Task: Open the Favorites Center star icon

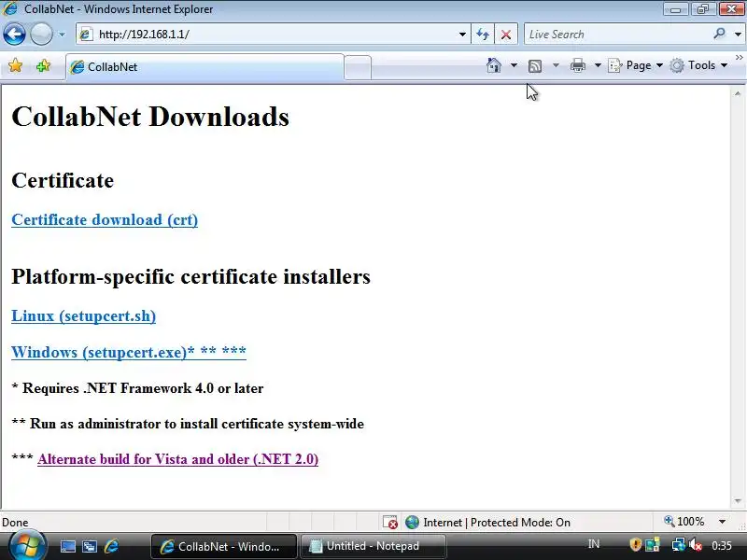Action: tap(15, 65)
